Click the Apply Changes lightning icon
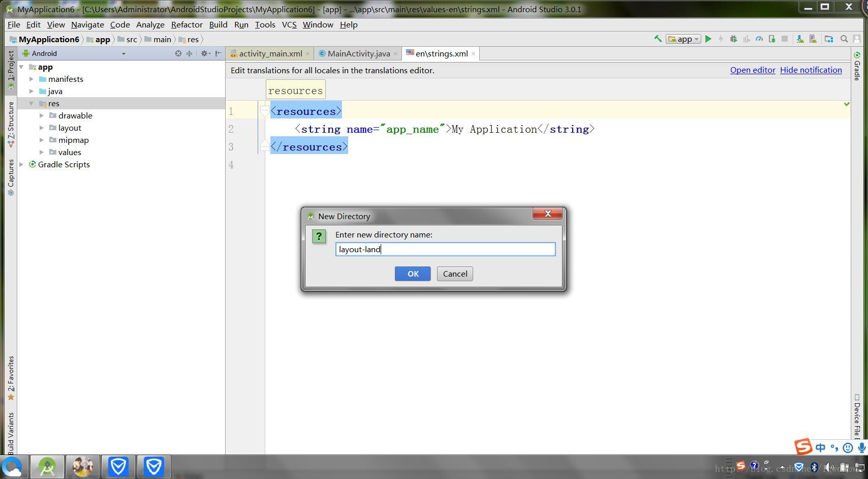 point(721,39)
